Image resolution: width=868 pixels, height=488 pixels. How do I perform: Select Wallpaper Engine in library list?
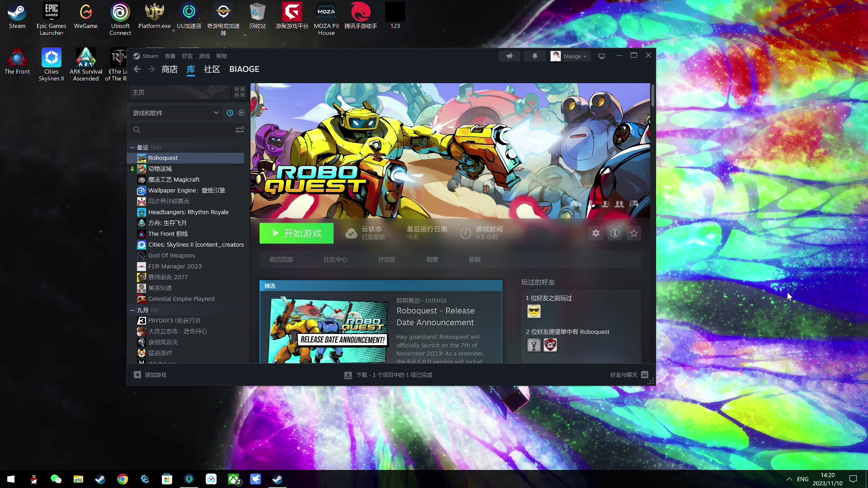(190, 190)
